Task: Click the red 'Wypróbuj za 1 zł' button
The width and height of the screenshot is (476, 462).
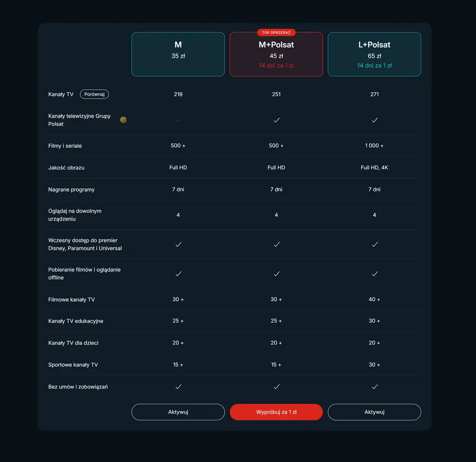Action: pyautogui.click(x=276, y=412)
